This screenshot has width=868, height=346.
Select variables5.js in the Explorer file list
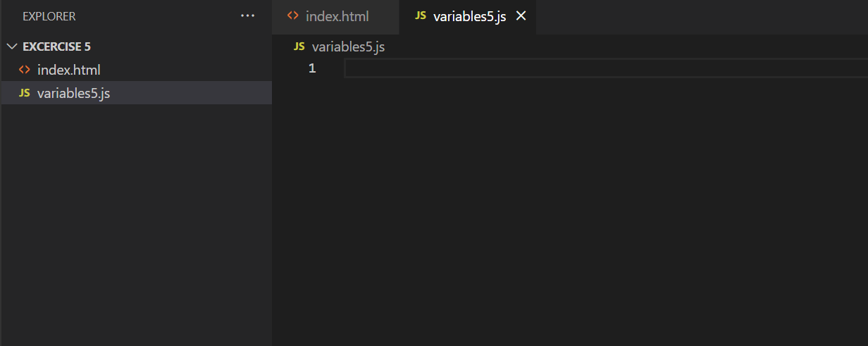73,93
